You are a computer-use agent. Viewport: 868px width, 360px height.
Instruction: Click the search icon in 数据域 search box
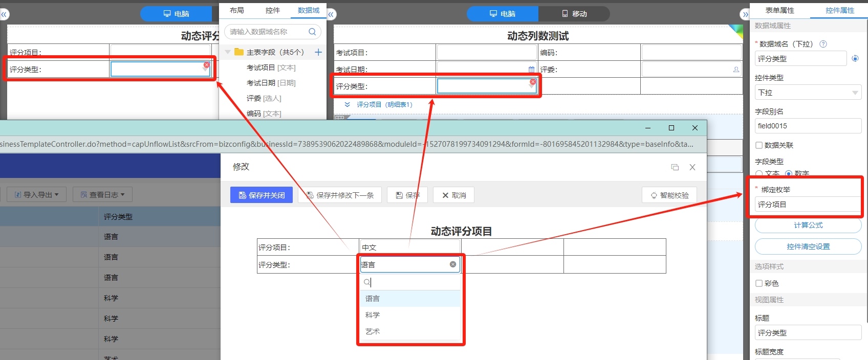(x=312, y=32)
